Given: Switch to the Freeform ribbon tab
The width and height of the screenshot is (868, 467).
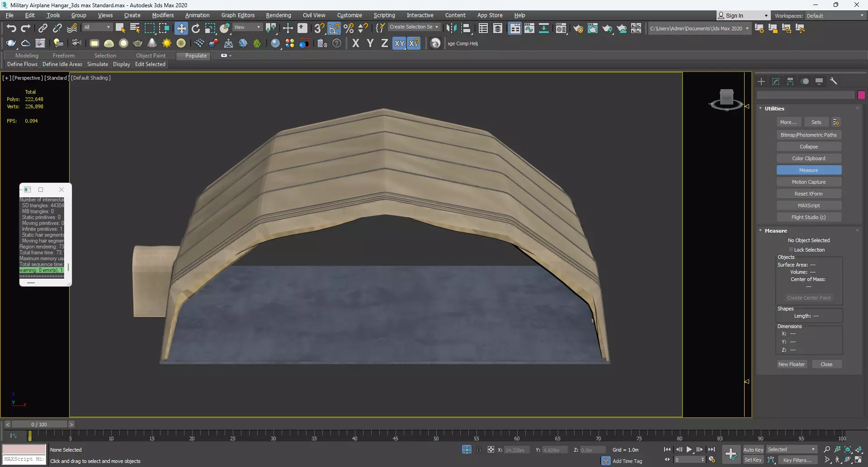Looking at the screenshot, I should [x=63, y=56].
